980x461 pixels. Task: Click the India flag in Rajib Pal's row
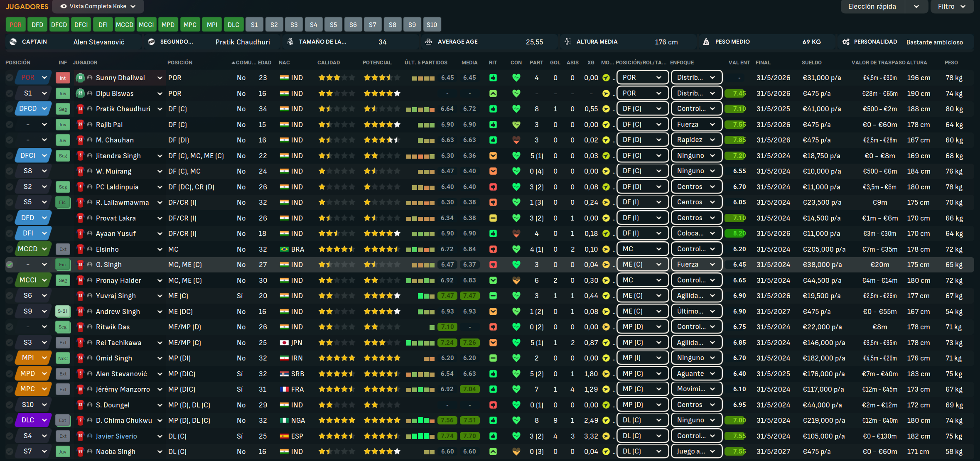pos(284,125)
